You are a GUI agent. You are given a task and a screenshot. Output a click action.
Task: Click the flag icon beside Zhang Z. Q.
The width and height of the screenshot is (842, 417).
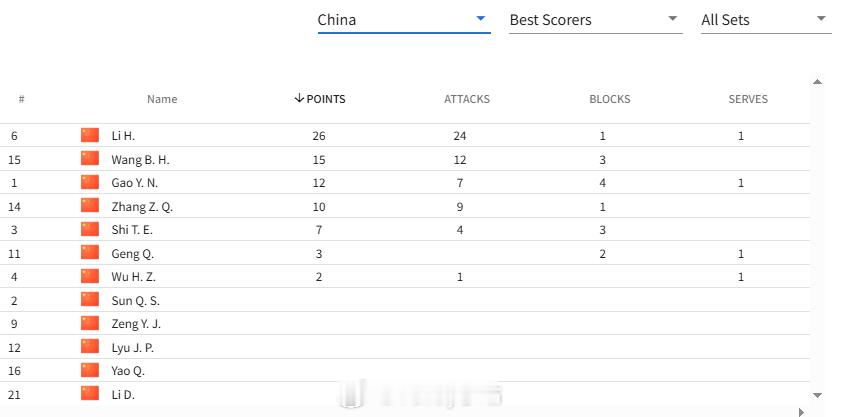coord(90,206)
